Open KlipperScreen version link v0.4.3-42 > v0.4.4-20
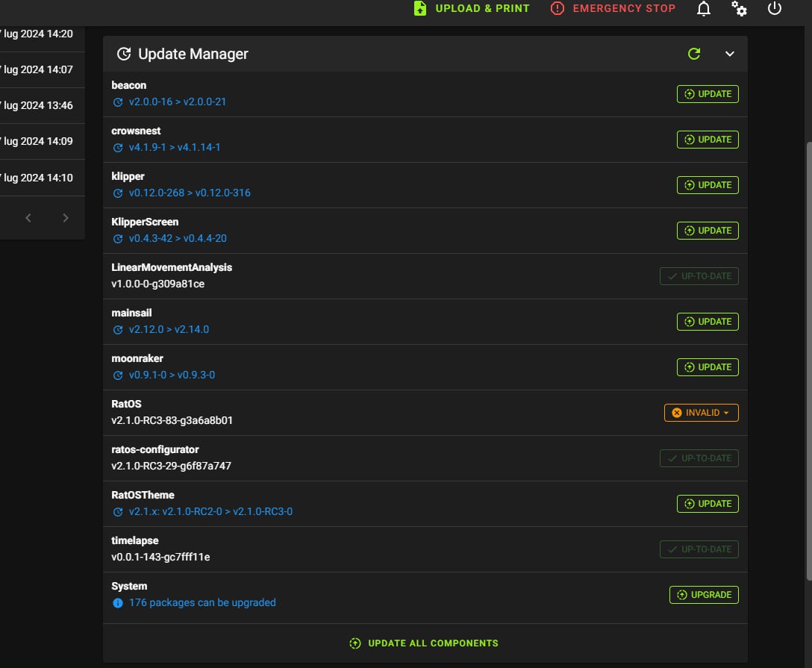The width and height of the screenshot is (812, 668). tap(178, 239)
